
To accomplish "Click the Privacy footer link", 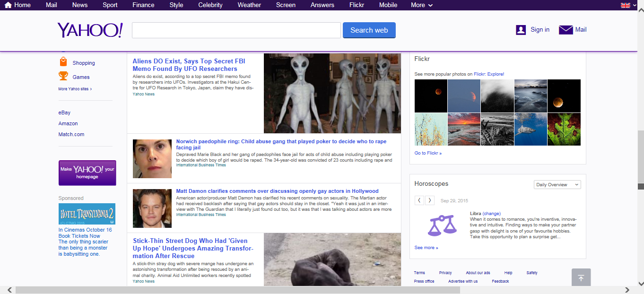I will pyautogui.click(x=445, y=273).
